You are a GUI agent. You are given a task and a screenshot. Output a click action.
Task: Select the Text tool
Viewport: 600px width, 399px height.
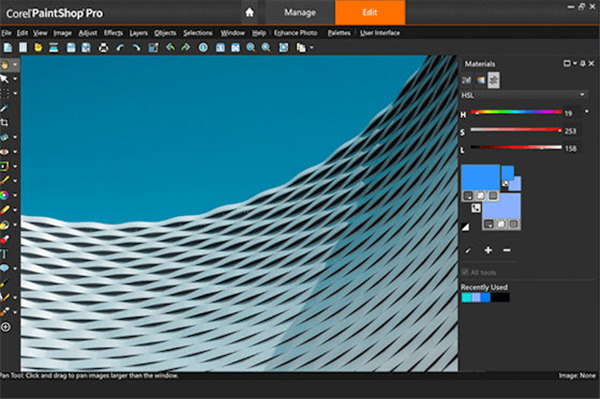coord(5,254)
